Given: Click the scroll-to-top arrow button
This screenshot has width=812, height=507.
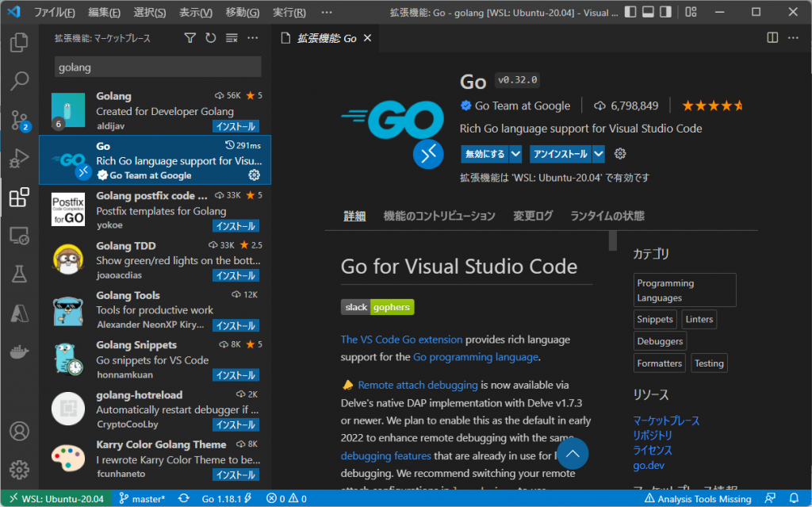Looking at the screenshot, I should [x=573, y=454].
